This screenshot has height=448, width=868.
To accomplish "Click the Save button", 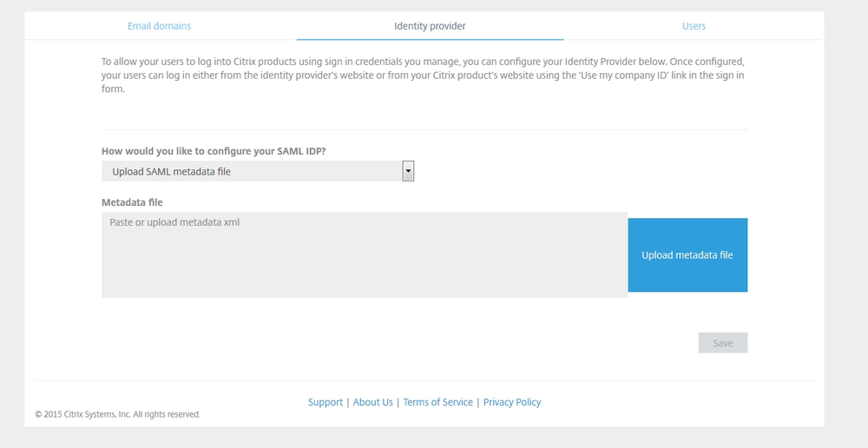I will pos(722,343).
